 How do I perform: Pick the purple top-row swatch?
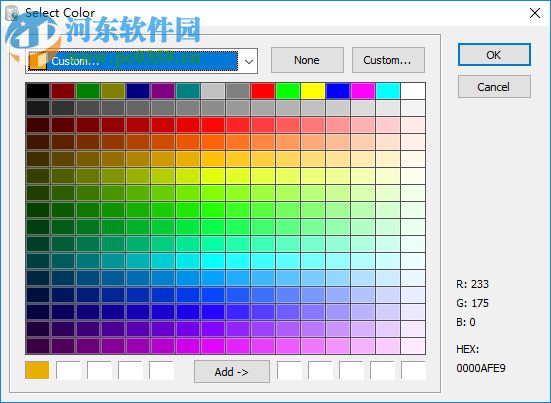point(163,91)
